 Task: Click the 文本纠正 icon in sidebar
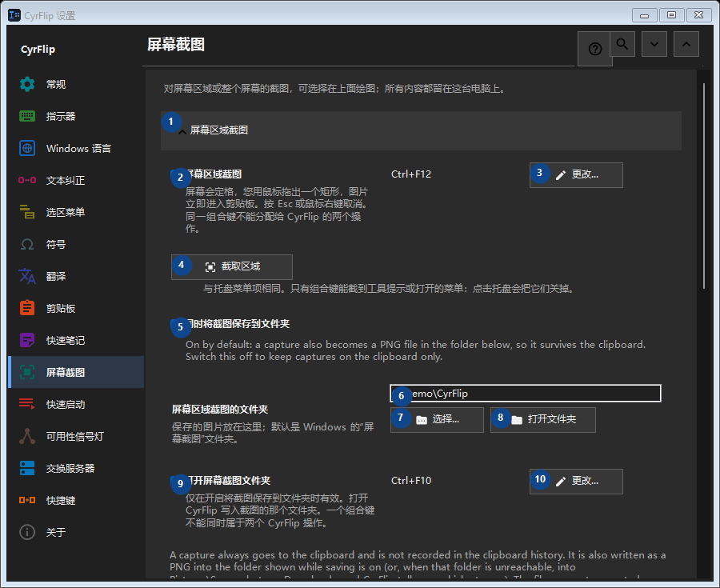coord(27,180)
